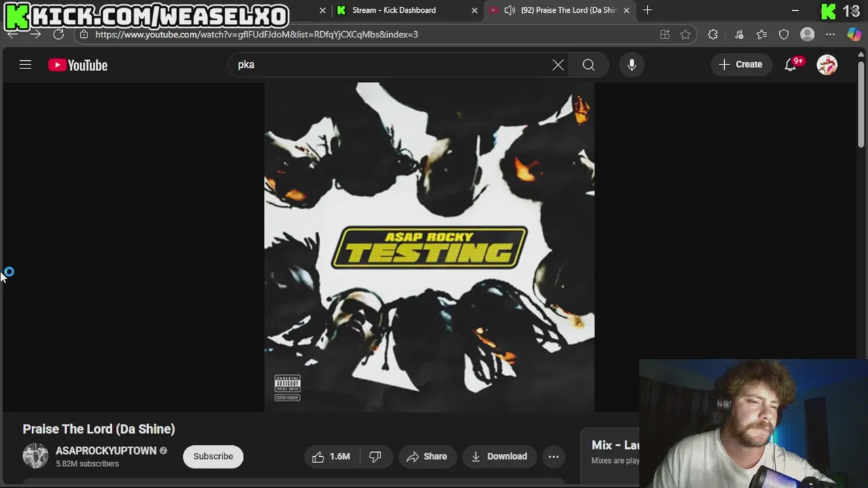This screenshot has width=868, height=488.
Task: Click the Share button
Action: click(427, 456)
